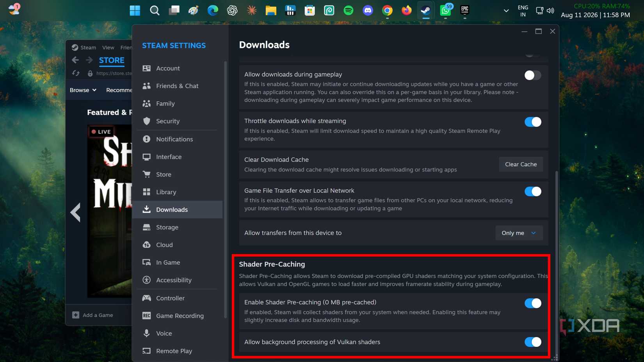Image resolution: width=644 pixels, height=362 pixels.
Task: Toggle Game File Transfer over Local Network
Action: click(x=533, y=192)
